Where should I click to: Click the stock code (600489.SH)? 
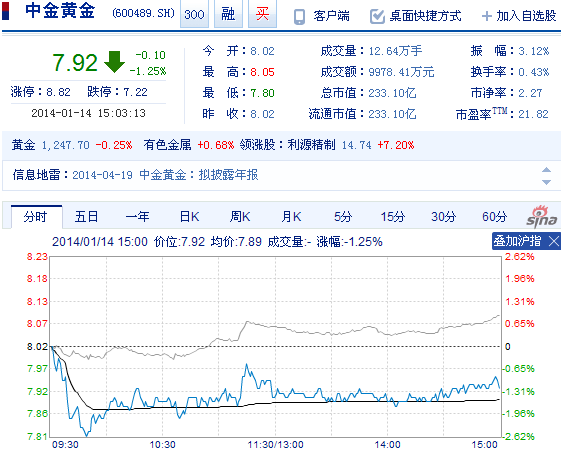pos(143,13)
